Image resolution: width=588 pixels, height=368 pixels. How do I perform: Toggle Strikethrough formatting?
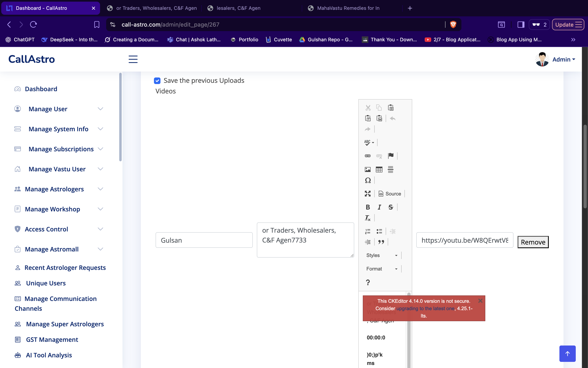[391, 207]
